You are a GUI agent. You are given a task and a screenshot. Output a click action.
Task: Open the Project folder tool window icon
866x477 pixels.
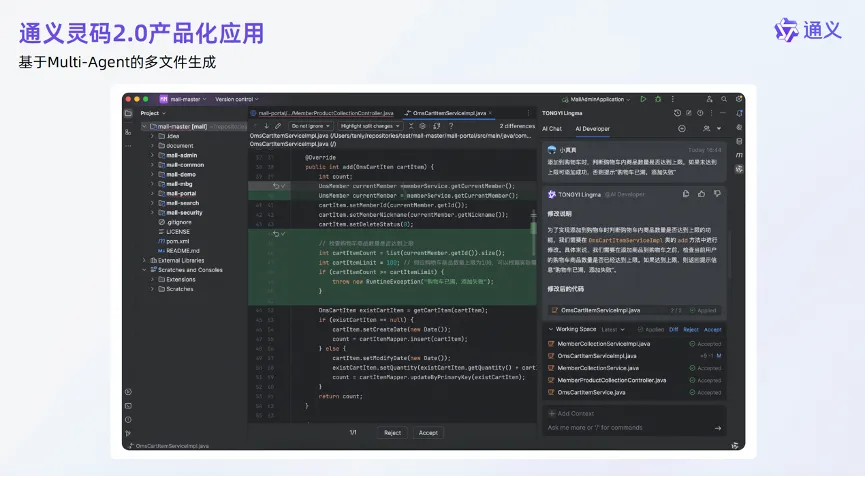pyautogui.click(x=128, y=113)
